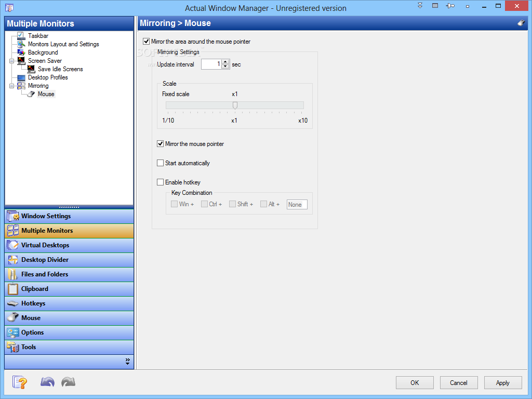532x399 pixels.
Task: Click the hotkey key field showing None
Action: pos(297,204)
